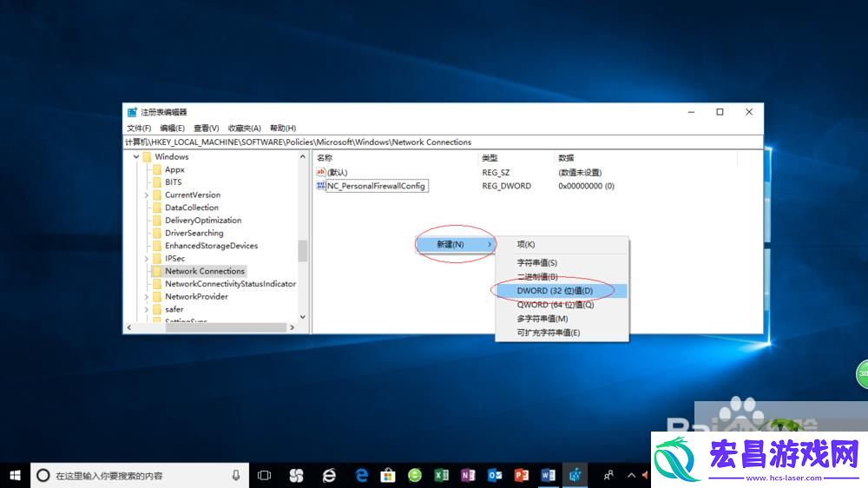Open the green round app on taskbar
Screen dimensions: 868x488
click(x=415, y=475)
